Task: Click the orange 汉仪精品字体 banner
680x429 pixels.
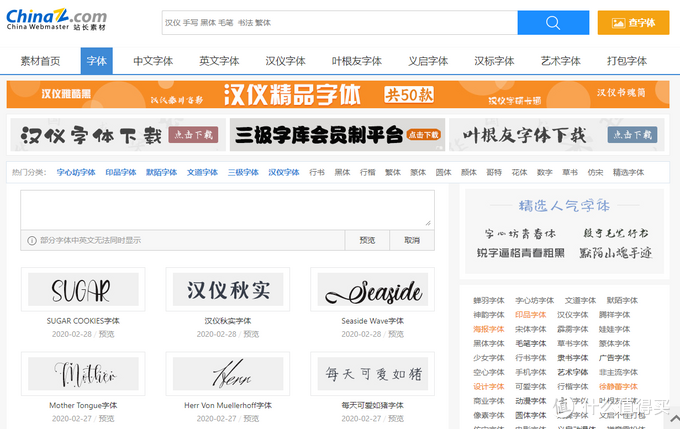Action: click(338, 95)
